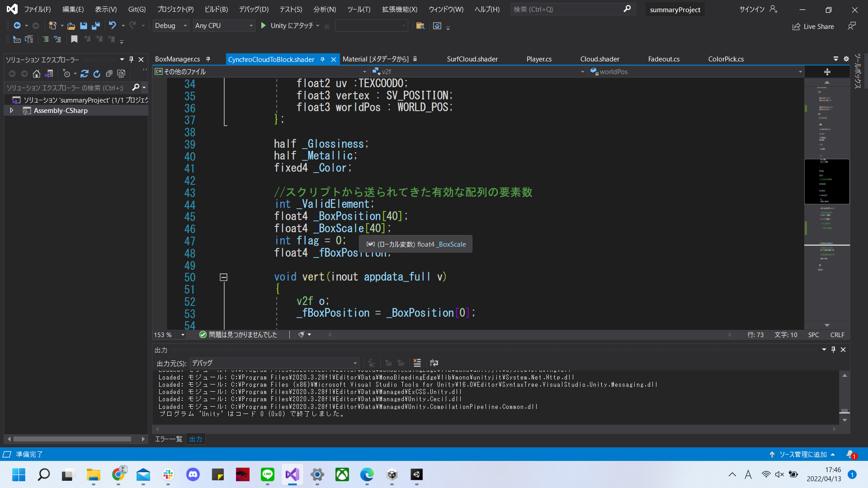The height and width of the screenshot is (488, 868).
Task: Open the デバッグ(D) menu
Action: [x=254, y=9]
